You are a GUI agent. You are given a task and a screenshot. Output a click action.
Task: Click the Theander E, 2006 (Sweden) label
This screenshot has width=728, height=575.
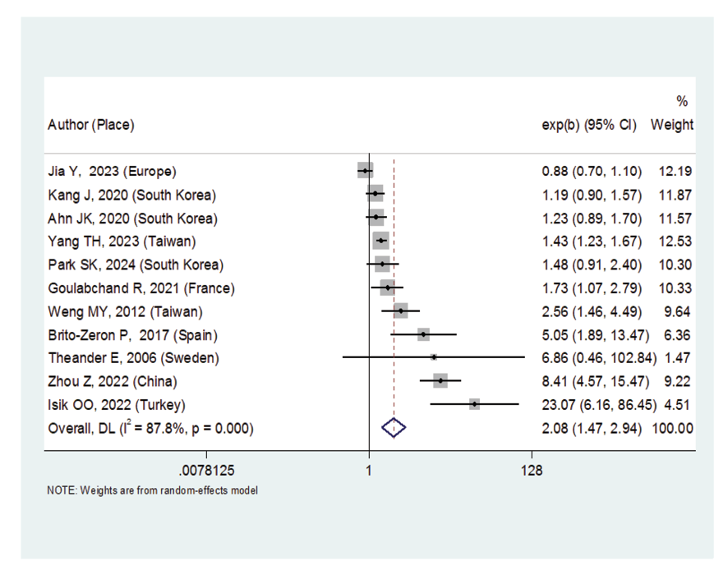pyautogui.click(x=133, y=358)
